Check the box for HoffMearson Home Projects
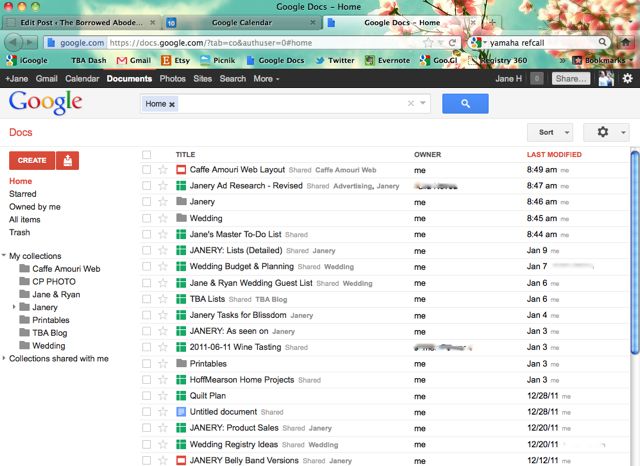640x466 pixels. pos(147,379)
